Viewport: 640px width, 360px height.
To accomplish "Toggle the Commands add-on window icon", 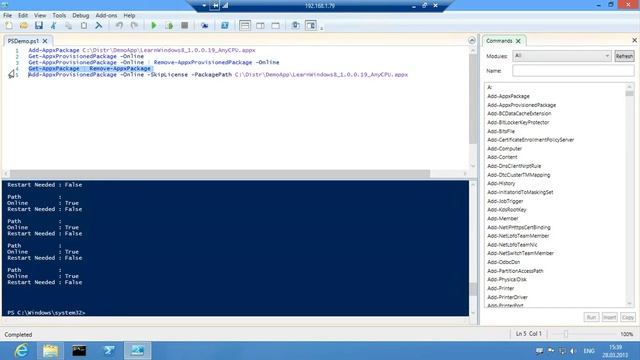I will (296, 26).
